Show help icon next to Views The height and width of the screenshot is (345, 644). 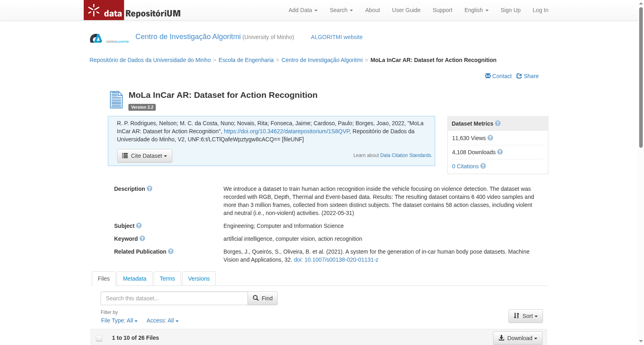tap(490, 138)
